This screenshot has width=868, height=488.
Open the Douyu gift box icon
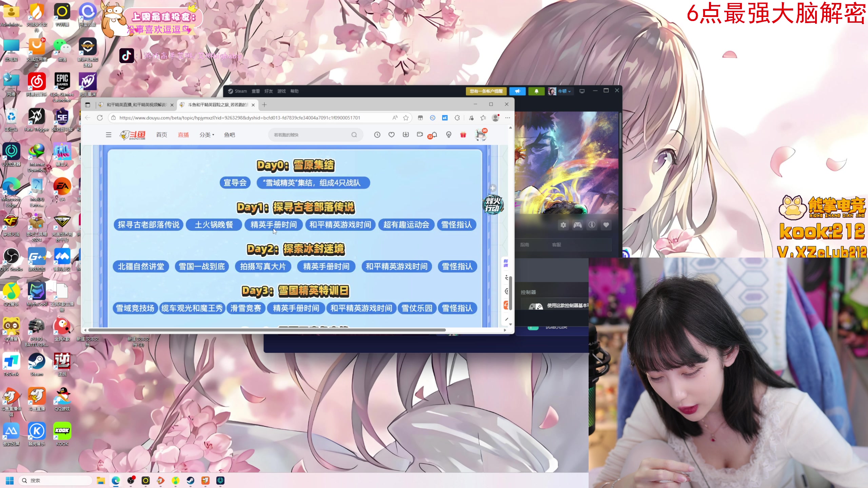tap(462, 134)
